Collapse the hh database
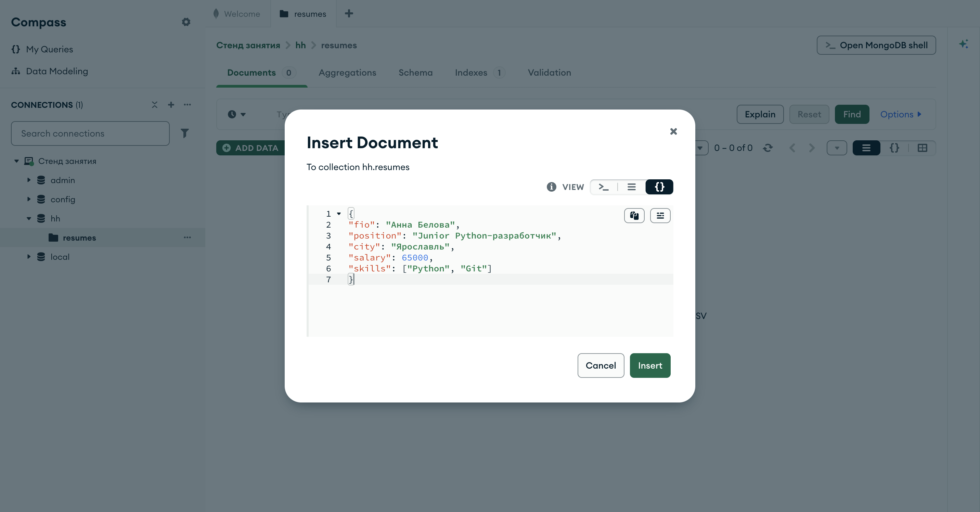 [x=28, y=218]
